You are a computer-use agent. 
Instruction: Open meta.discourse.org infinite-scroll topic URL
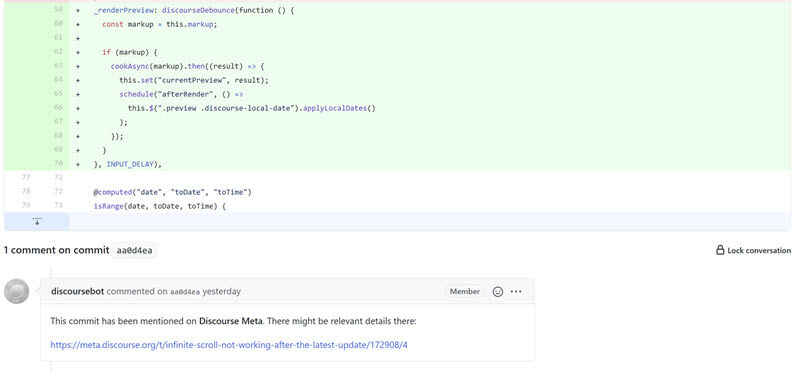click(x=229, y=345)
